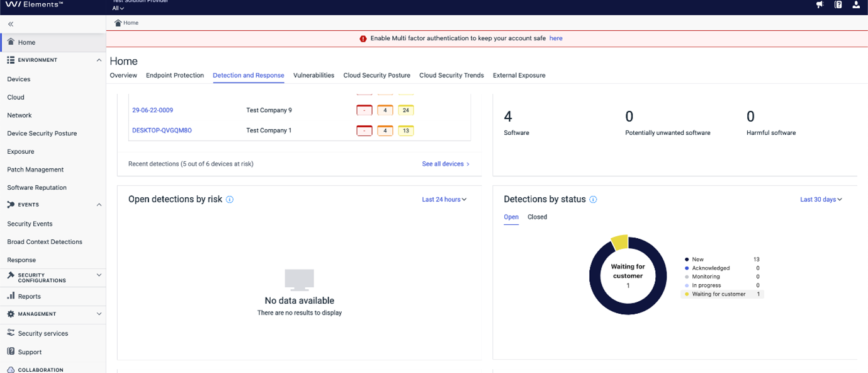Viewport: 868px width, 373px height.
Task: Collapse the sidebar with the double-chevron icon
Action: click(x=11, y=24)
